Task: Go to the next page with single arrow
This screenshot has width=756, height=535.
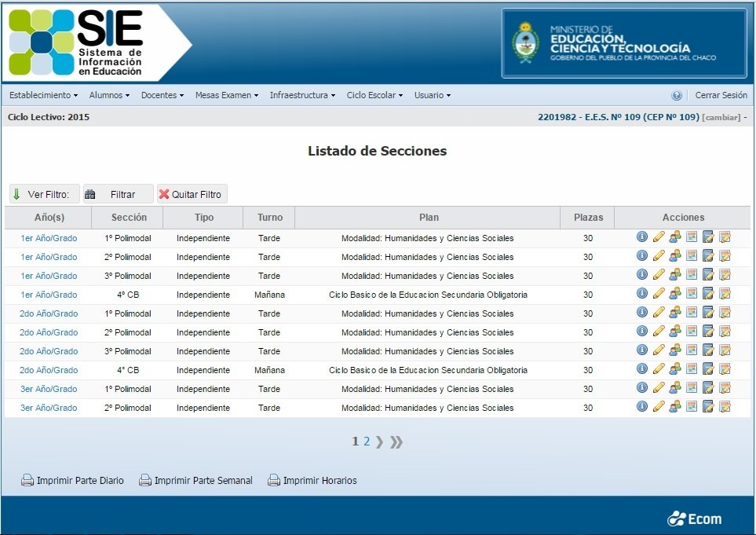Action: [x=380, y=442]
